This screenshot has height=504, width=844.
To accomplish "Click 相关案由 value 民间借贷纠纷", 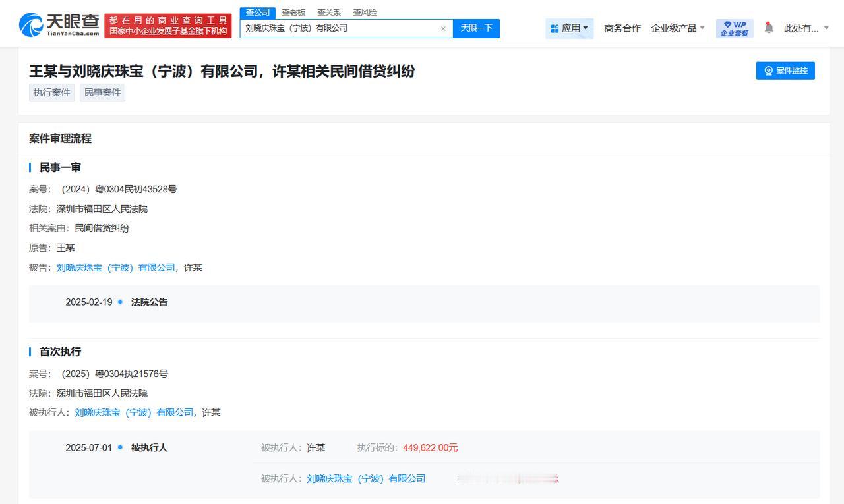I will 102,228.
